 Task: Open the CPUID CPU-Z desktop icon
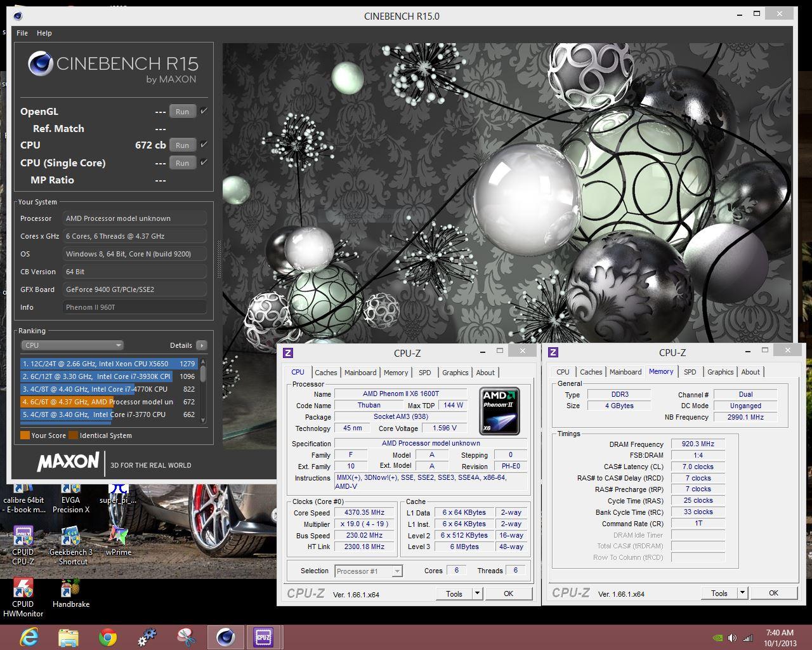point(23,545)
